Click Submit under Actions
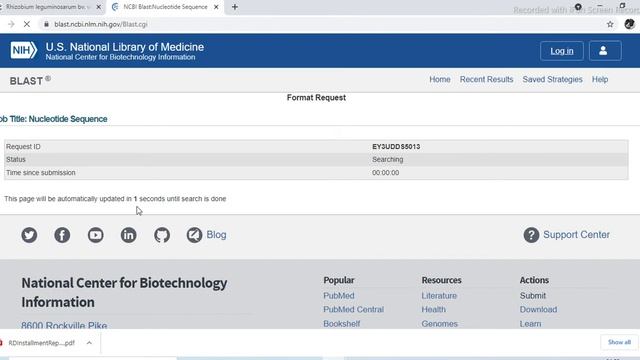 click(x=533, y=296)
